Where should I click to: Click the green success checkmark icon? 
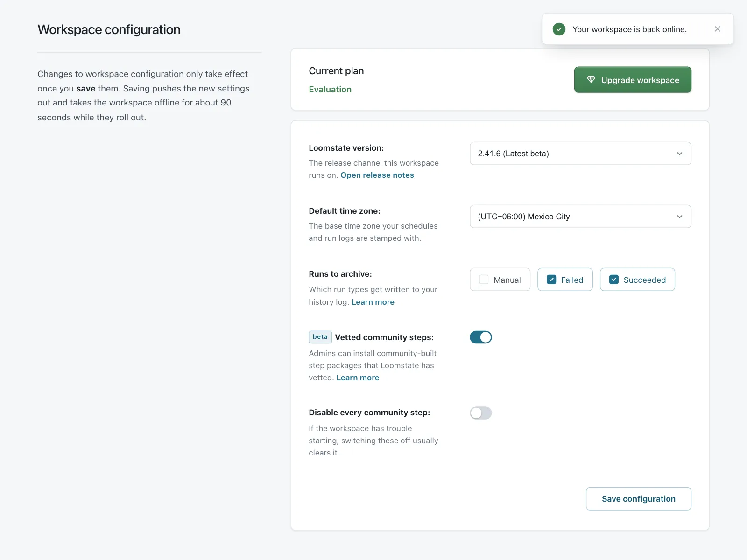coord(559,29)
